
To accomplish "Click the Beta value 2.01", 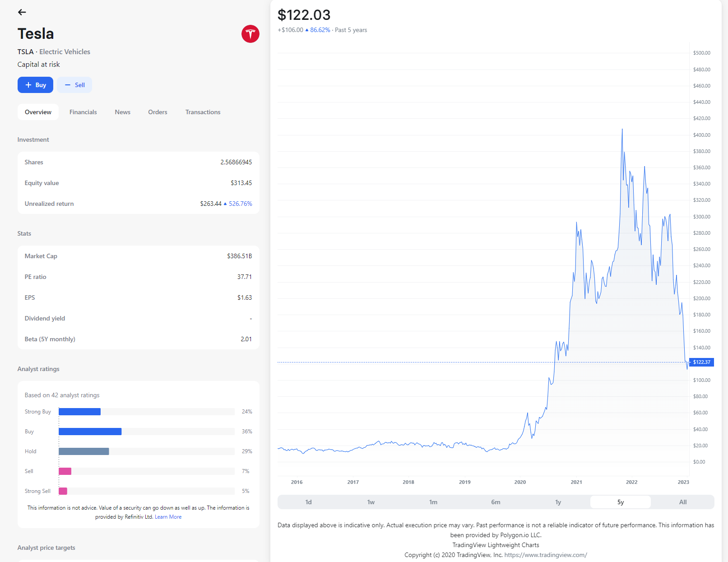I will coord(246,339).
